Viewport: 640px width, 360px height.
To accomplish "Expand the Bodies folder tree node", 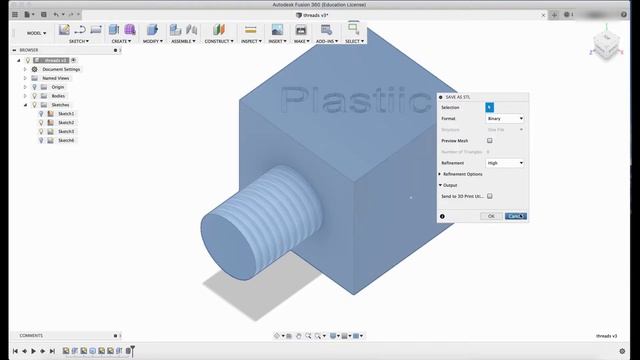I will tap(25, 96).
